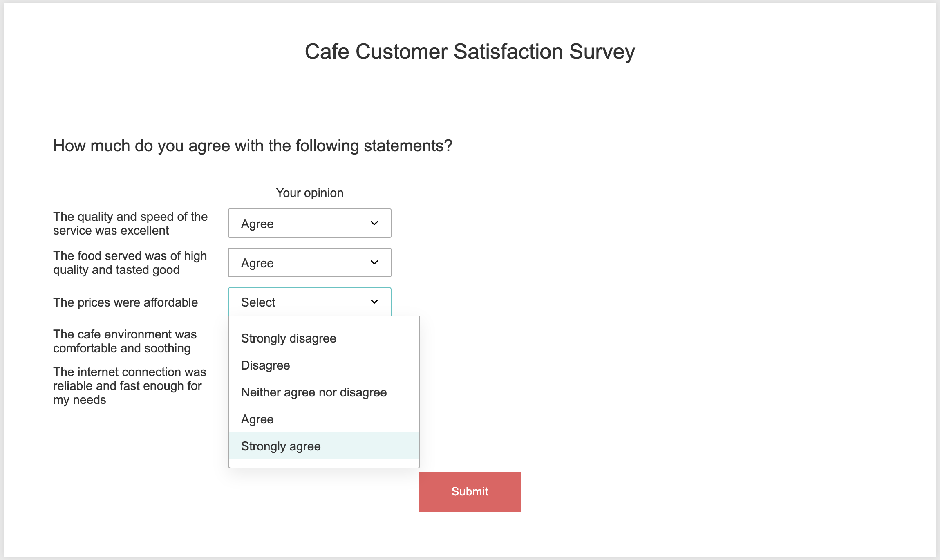
Task: Select the Disagree option
Action: coord(266,365)
